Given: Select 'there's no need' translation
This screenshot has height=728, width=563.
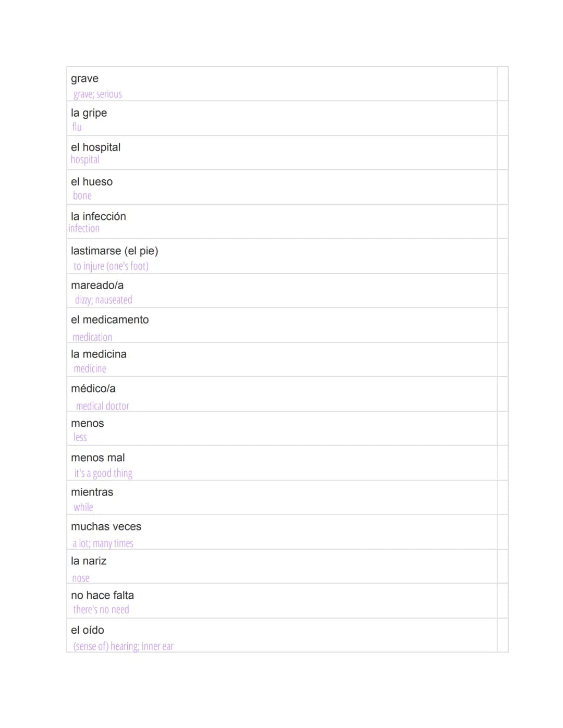Looking at the screenshot, I should [x=101, y=609].
